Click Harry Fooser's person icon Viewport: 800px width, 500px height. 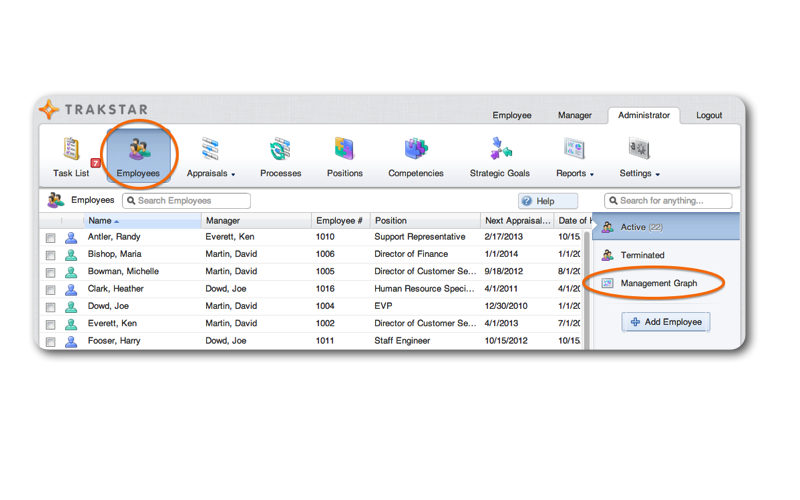[71, 341]
